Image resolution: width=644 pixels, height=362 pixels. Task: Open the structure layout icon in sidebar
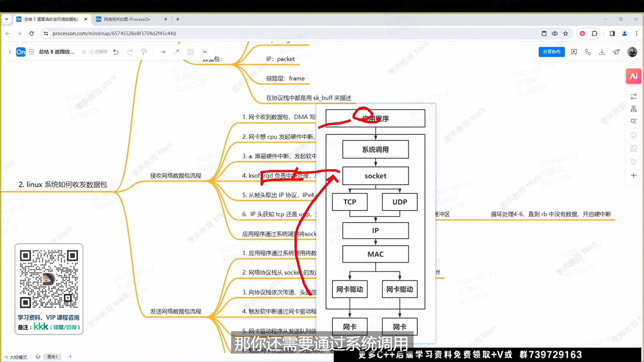[633, 109]
